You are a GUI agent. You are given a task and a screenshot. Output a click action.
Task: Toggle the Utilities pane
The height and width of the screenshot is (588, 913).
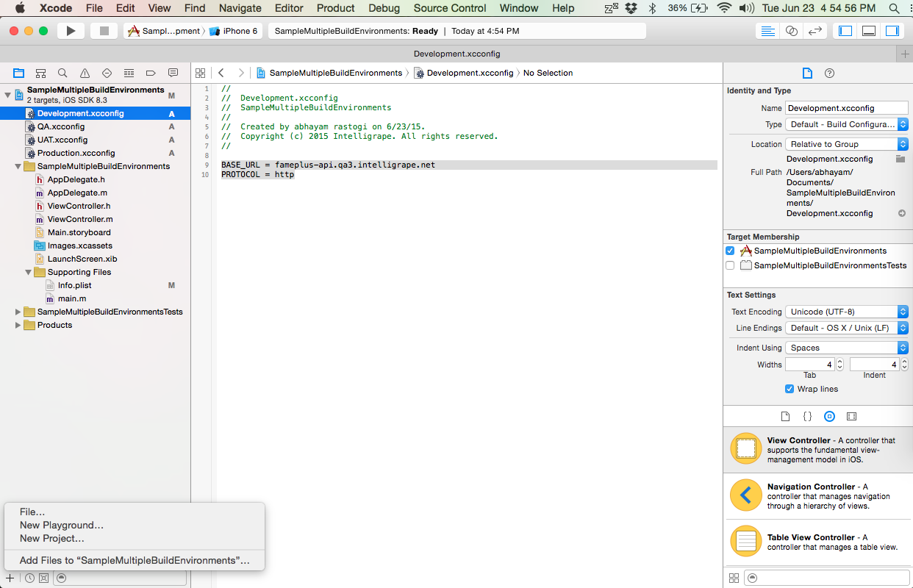tap(892, 31)
